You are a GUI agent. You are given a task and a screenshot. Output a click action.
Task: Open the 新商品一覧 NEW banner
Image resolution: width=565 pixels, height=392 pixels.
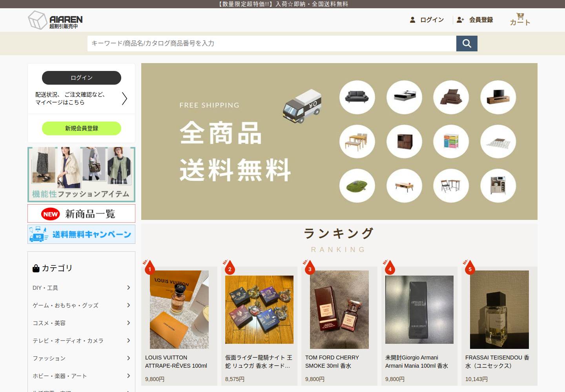tap(82, 214)
